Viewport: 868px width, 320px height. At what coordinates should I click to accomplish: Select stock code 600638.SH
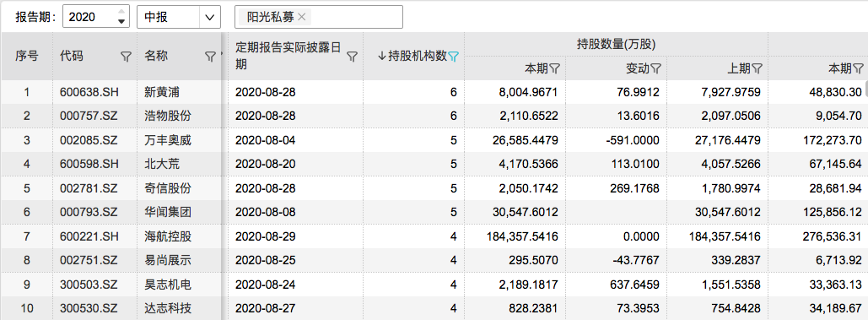point(89,92)
